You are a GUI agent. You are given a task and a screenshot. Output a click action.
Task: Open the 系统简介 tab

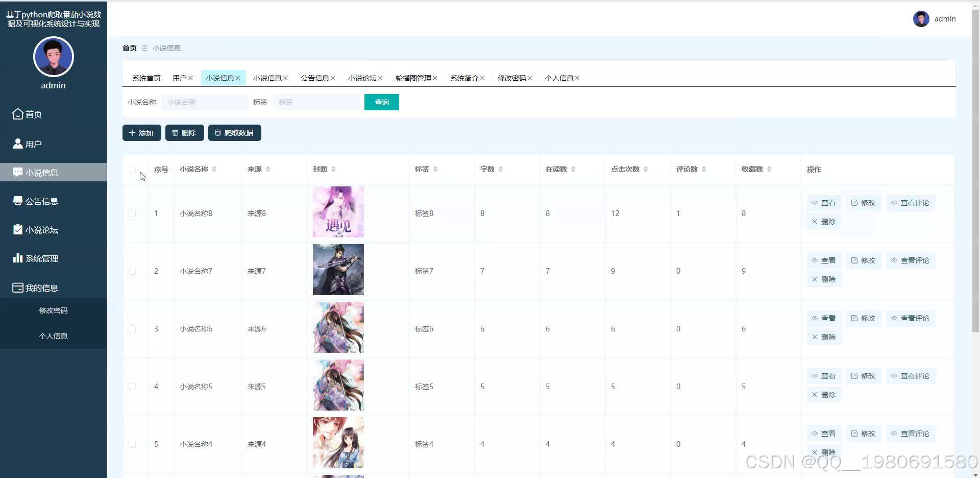click(464, 78)
